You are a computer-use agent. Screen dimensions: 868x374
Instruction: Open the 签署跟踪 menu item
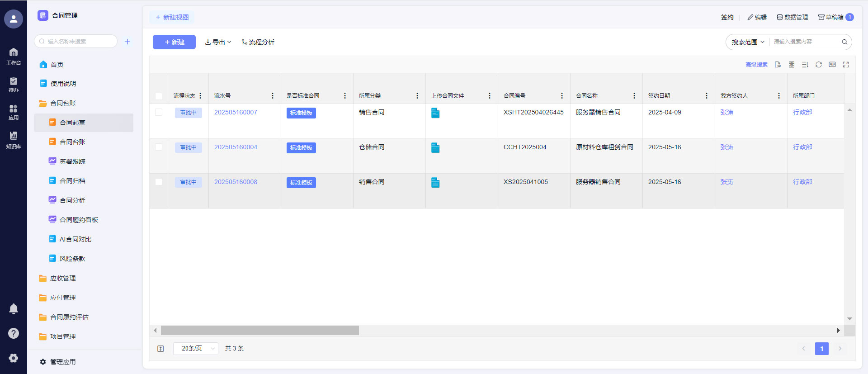72,161
